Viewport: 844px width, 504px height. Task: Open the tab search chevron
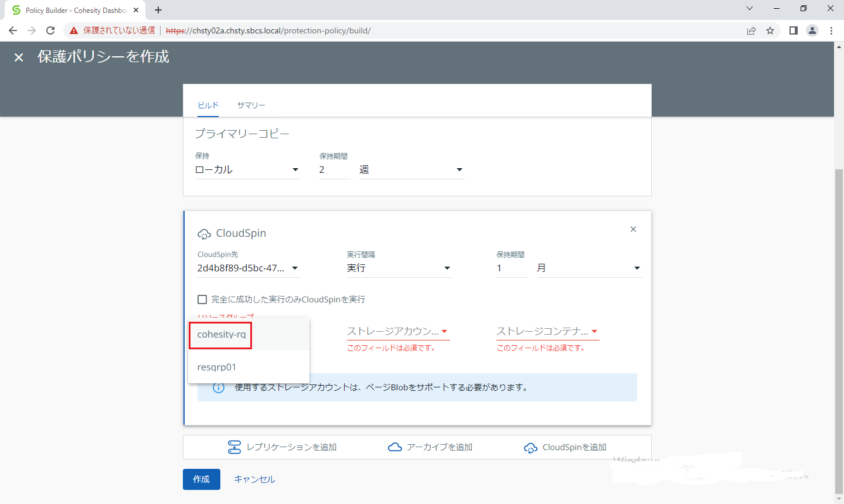tap(750, 9)
